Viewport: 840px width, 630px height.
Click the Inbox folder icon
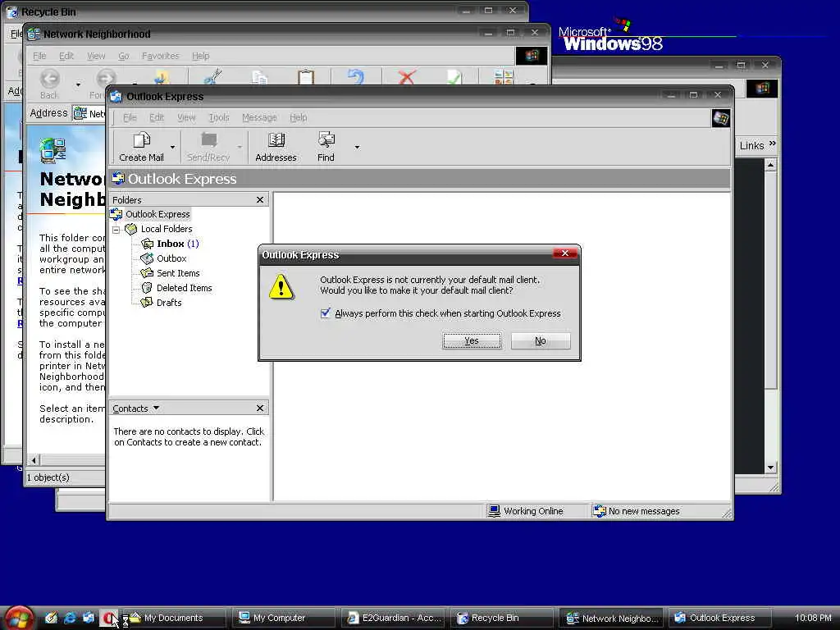click(x=147, y=244)
